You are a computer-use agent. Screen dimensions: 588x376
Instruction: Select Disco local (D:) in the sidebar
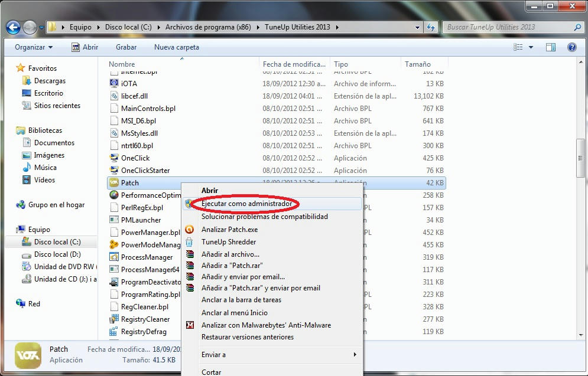(x=57, y=254)
